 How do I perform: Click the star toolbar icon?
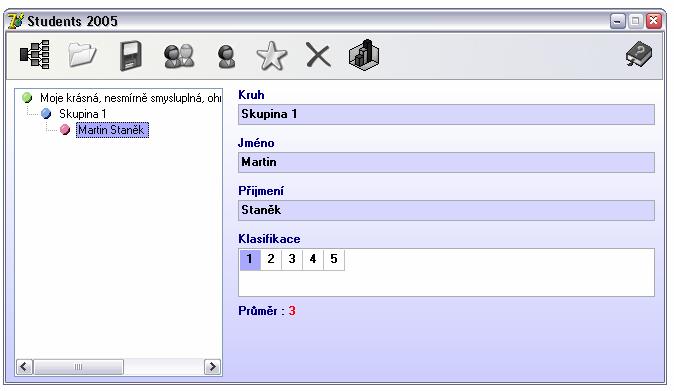272,56
